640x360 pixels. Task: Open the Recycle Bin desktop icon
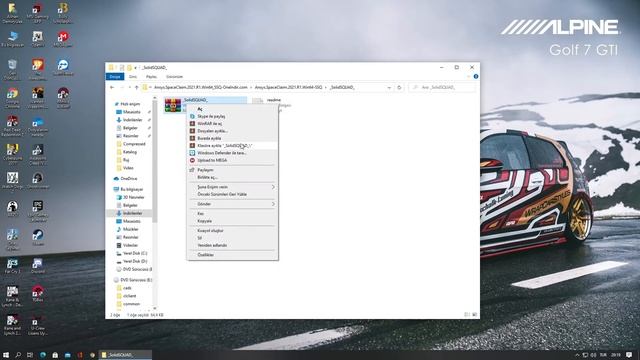pyautogui.click(x=12, y=69)
